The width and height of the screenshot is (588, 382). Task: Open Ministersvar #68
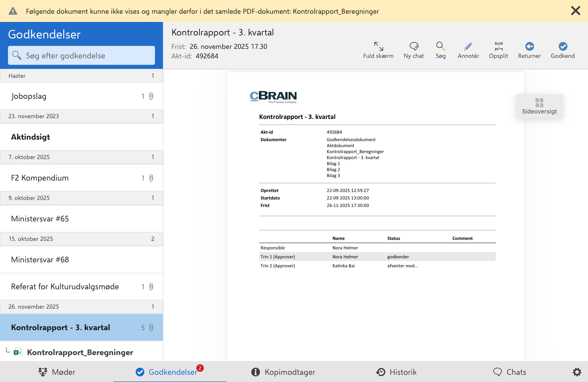coord(81,260)
